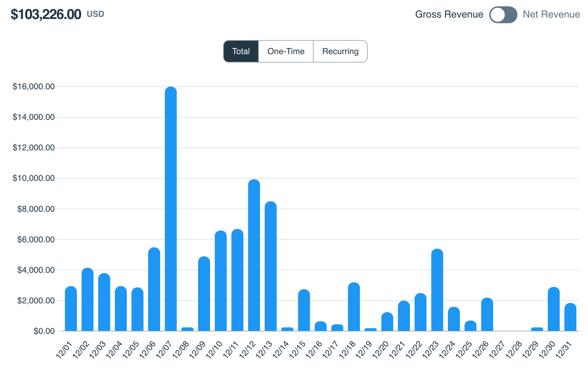Click the Gross Revenue label
588x376 pixels.
(449, 14)
